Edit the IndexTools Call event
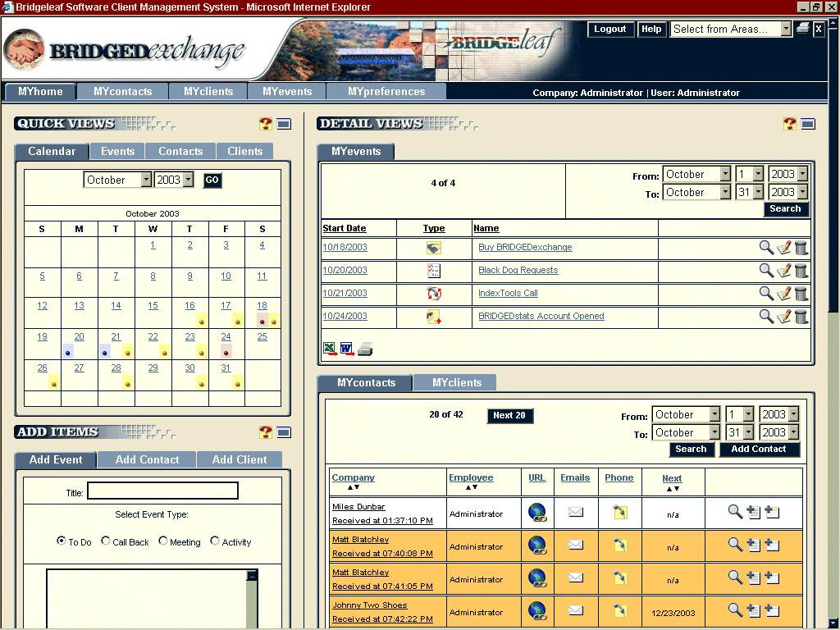840x630 pixels. pos(783,294)
